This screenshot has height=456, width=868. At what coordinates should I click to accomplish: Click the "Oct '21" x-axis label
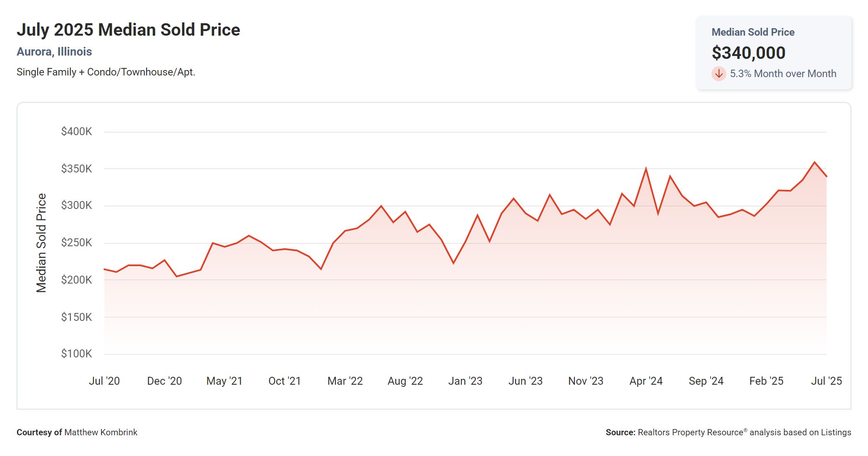pyautogui.click(x=285, y=381)
